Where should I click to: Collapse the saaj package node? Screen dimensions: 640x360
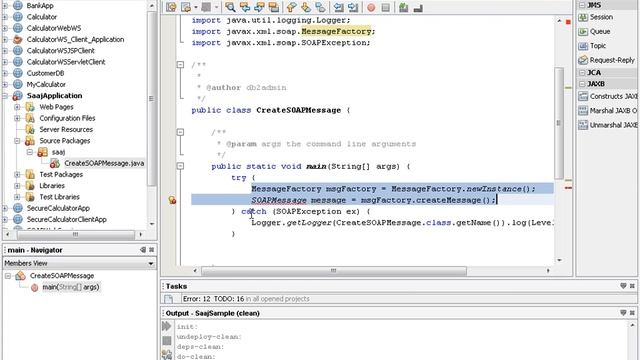coord(30,152)
